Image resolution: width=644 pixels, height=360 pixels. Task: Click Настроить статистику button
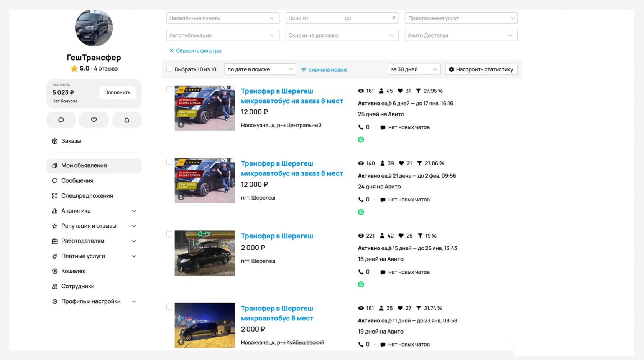[x=481, y=69]
